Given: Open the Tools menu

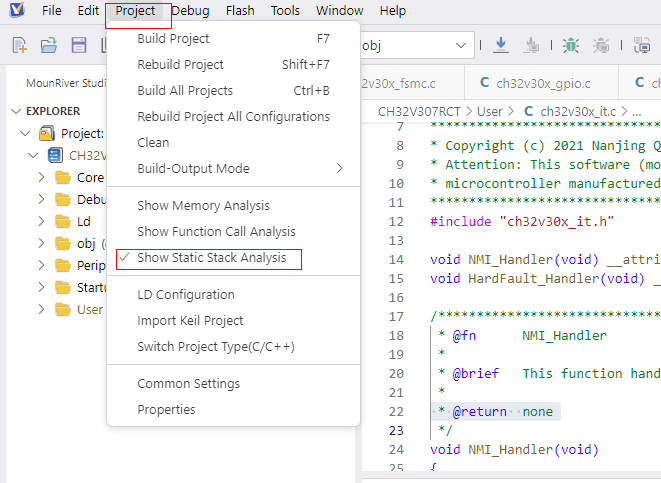Looking at the screenshot, I should point(285,11).
